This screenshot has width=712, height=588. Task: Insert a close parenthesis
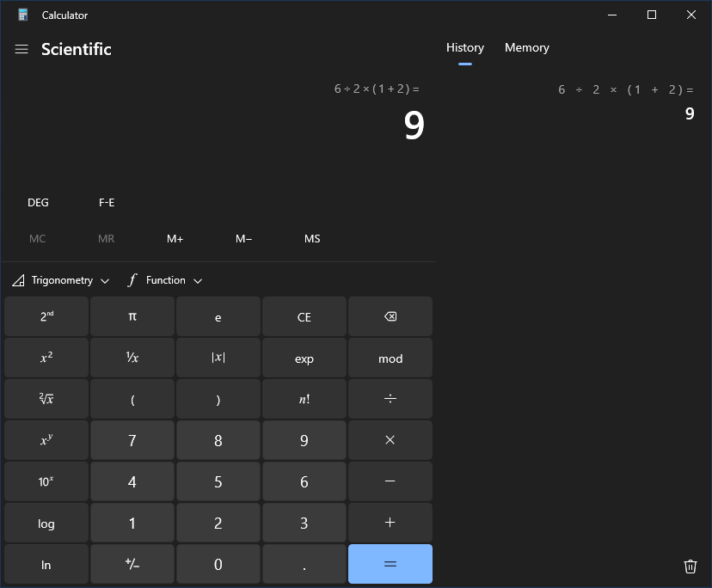click(x=218, y=399)
